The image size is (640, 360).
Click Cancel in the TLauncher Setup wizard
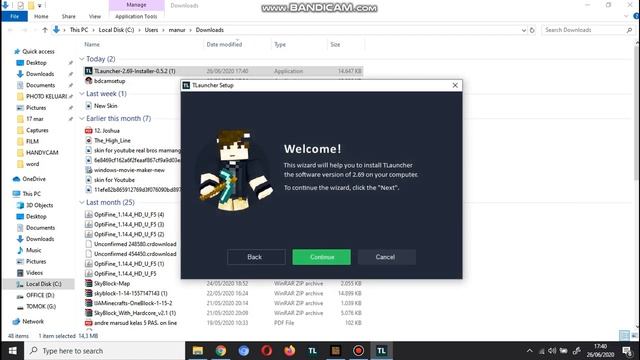pos(387,257)
